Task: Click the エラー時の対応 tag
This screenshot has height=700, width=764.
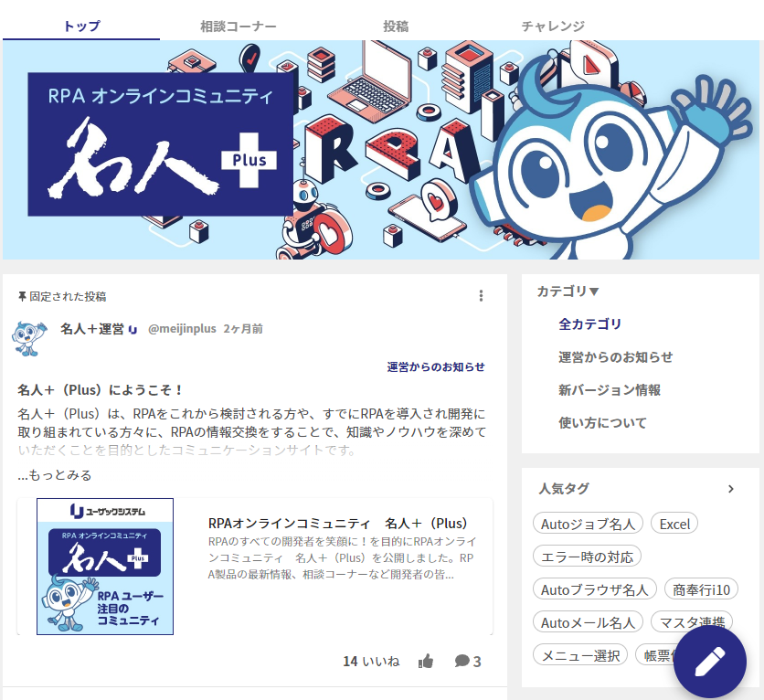Action: [587, 557]
